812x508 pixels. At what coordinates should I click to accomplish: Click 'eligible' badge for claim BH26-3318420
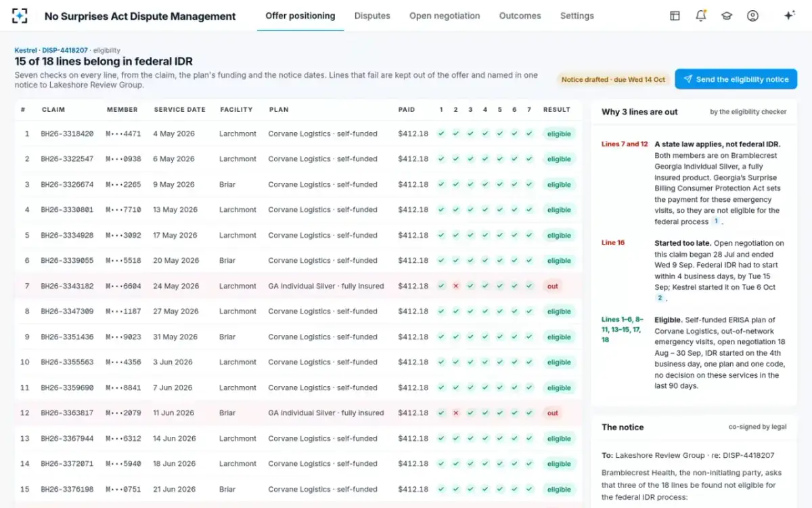[x=559, y=133]
